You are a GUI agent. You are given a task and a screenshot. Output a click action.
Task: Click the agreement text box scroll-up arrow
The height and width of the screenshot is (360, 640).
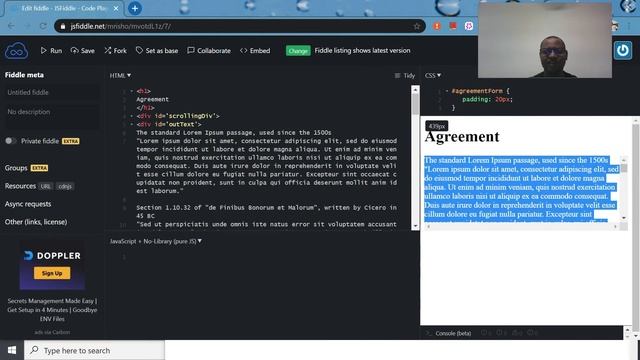click(624, 159)
